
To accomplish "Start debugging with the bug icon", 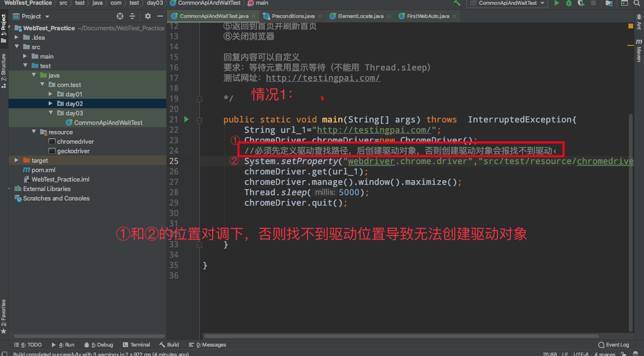I will (568, 3).
